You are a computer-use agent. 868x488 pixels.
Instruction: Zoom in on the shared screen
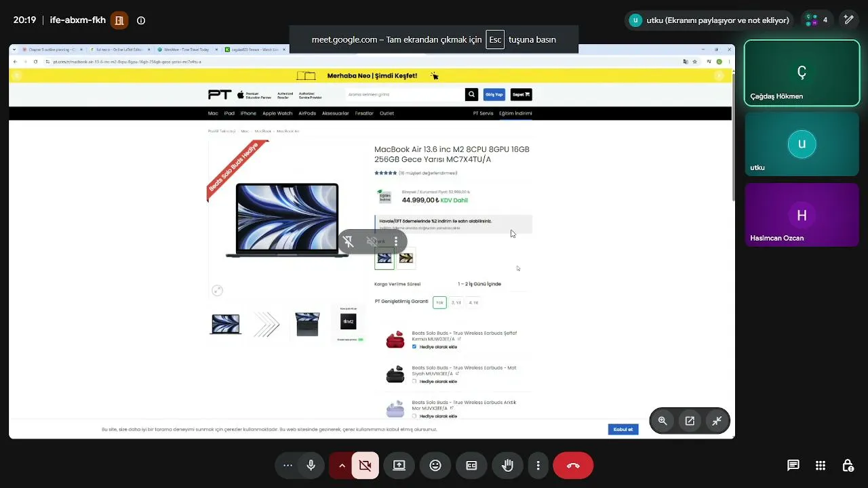[x=663, y=421]
